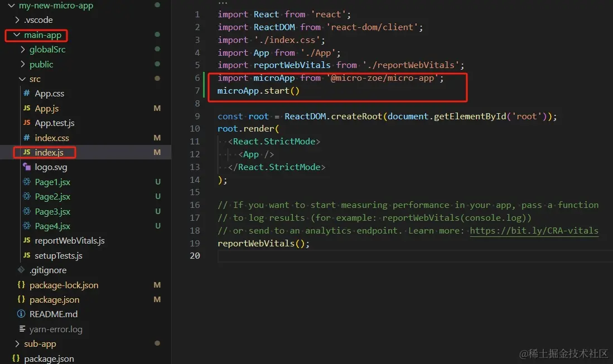Collapse the main-app folder chevron
Image resolution: width=613 pixels, height=364 pixels.
[x=16, y=35]
